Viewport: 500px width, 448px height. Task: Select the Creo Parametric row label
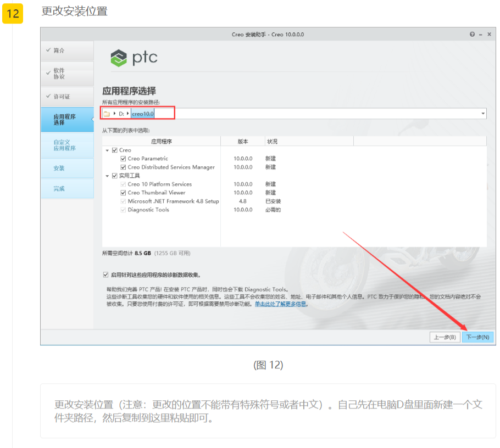(148, 159)
